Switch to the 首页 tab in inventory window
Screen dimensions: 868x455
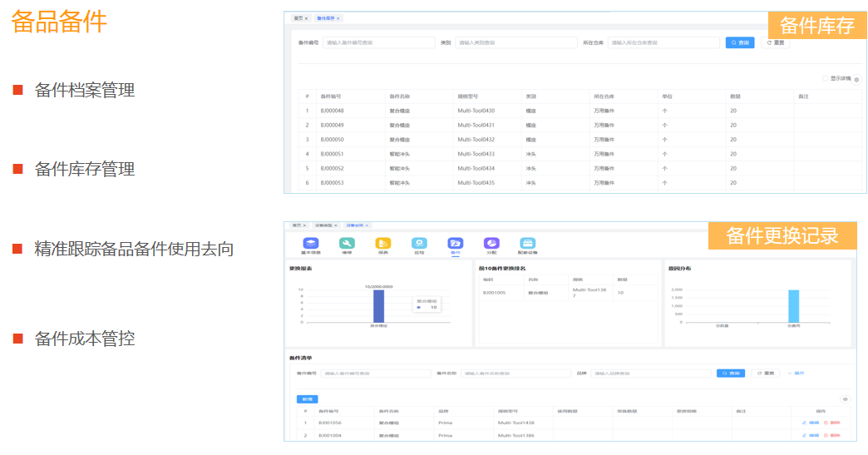pos(296,18)
